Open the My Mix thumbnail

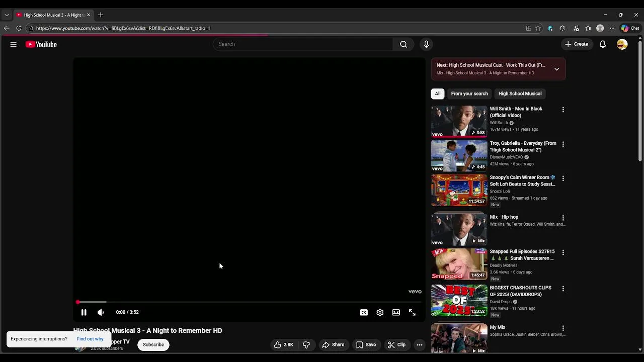tap(459, 338)
